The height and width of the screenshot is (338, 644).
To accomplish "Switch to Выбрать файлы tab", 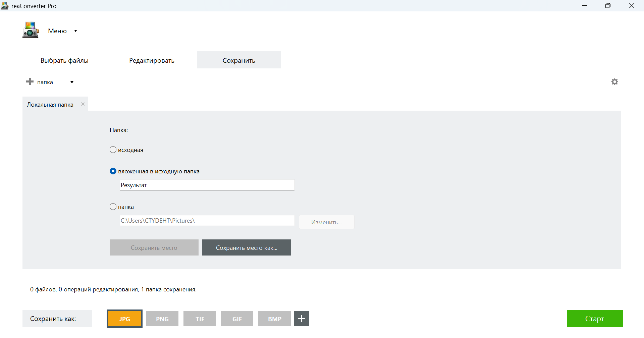I will pyautogui.click(x=64, y=60).
